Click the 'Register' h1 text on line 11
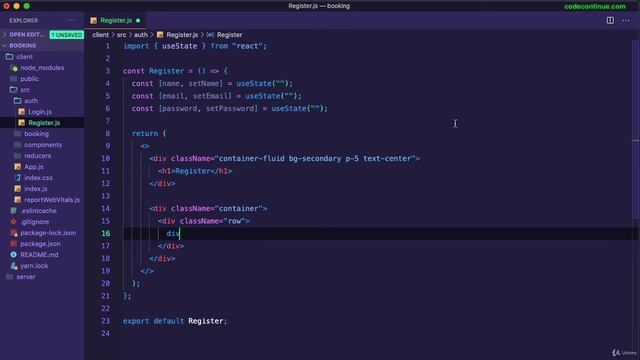 point(193,171)
